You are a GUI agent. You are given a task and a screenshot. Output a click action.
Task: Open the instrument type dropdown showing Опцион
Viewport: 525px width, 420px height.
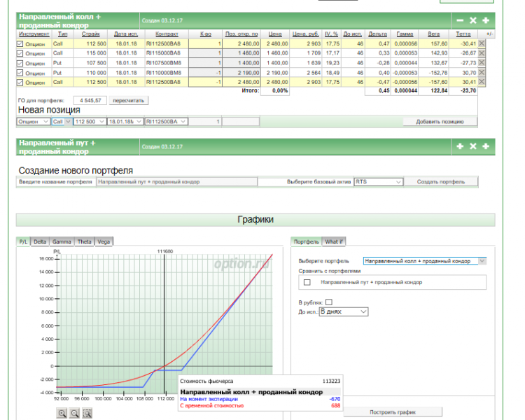click(34, 122)
